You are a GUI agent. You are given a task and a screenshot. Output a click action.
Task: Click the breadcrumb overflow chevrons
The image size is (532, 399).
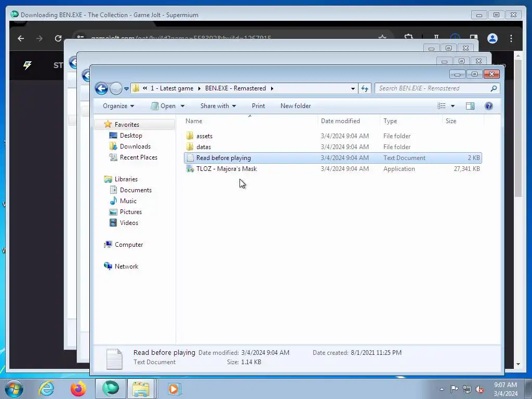point(145,88)
